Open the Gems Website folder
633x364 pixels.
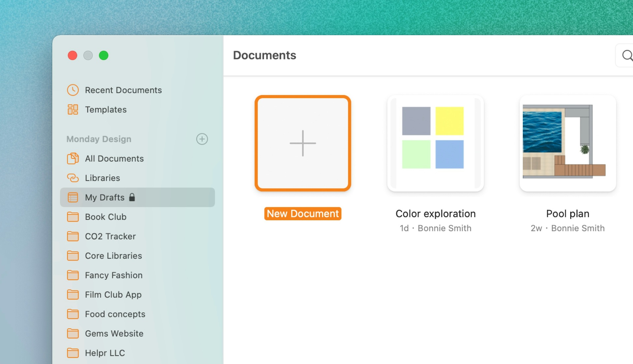pos(114,333)
